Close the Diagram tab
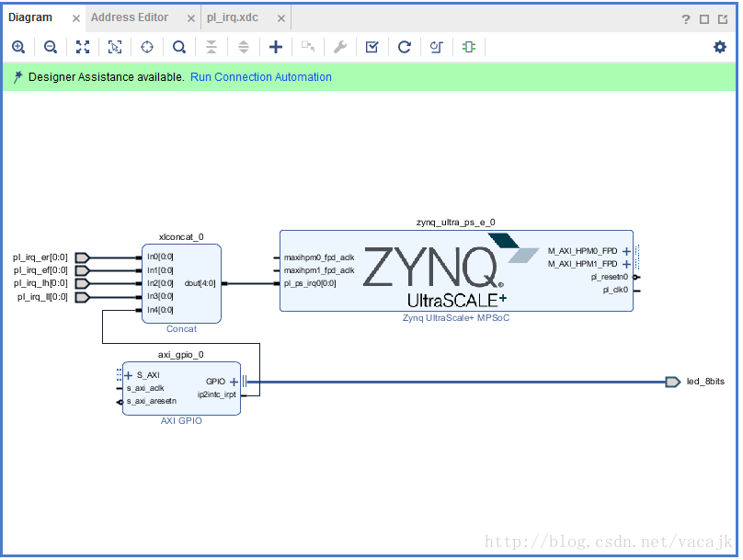743x560 pixels. click(76, 18)
